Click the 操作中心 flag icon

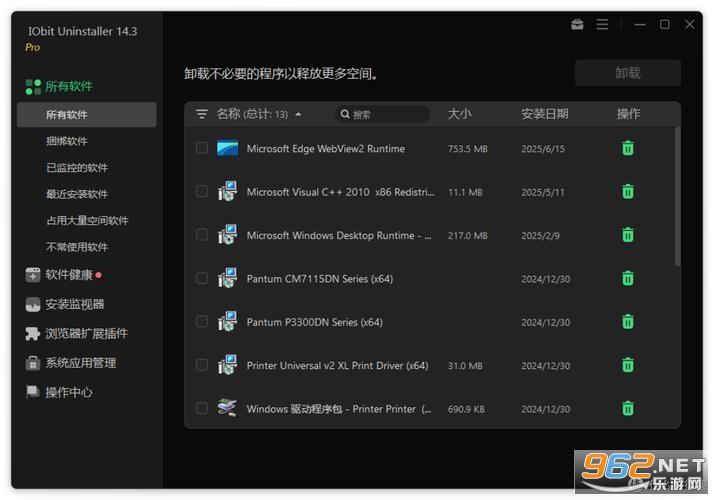33,392
